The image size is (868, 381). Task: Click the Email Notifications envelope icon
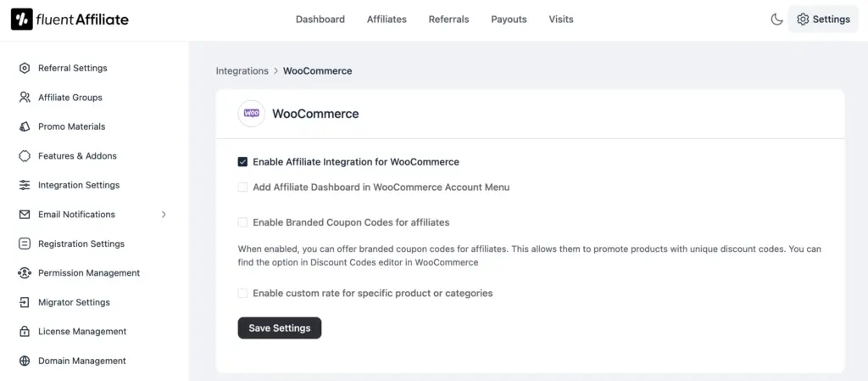(x=25, y=215)
